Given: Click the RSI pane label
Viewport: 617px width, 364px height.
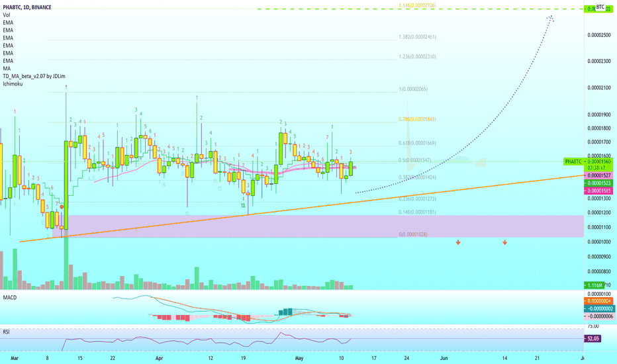Looking at the screenshot, I should (x=6, y=332).
